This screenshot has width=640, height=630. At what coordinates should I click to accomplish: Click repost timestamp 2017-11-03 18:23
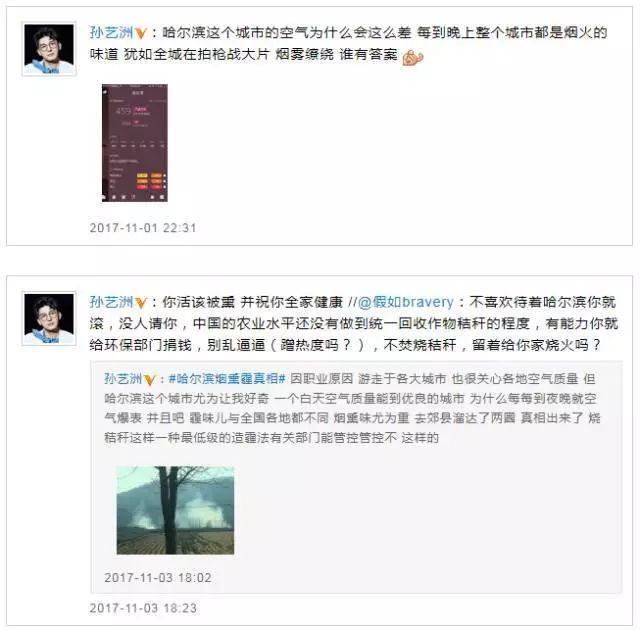click(143, 608)
